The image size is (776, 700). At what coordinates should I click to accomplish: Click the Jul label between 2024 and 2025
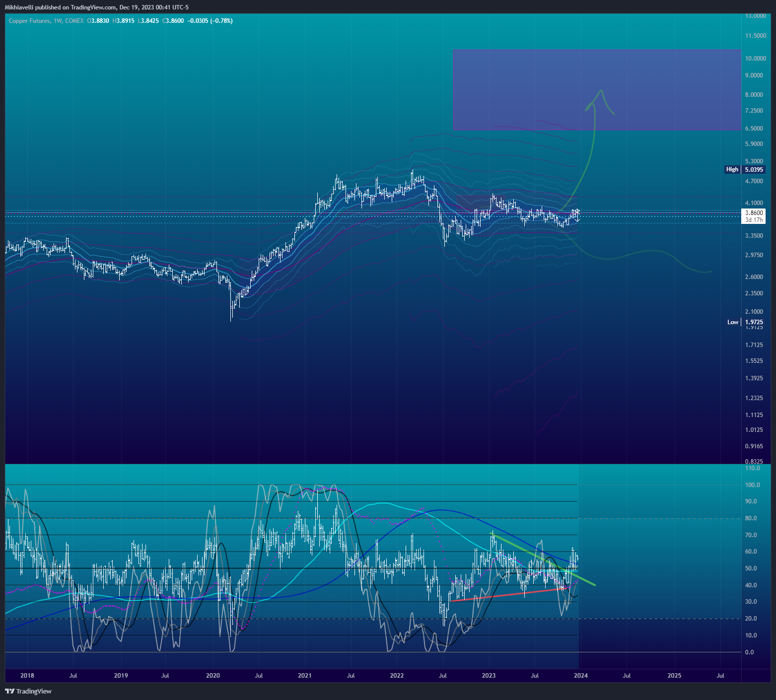pos(627,676)
